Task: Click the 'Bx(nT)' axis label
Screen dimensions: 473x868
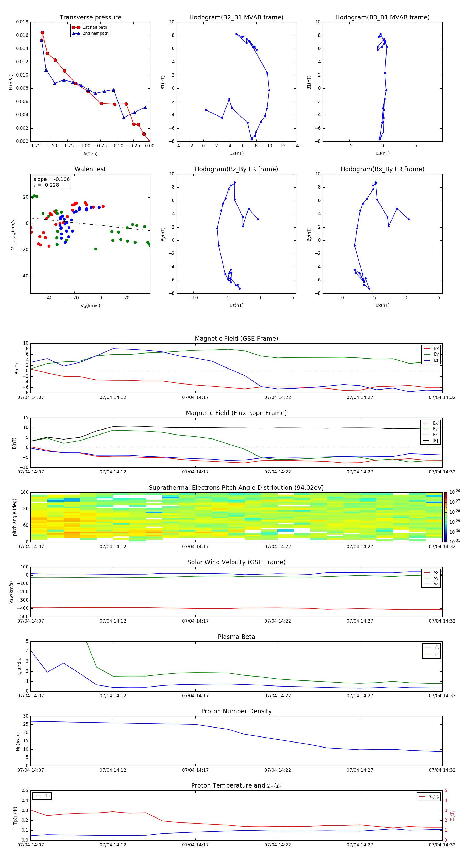Action: tap(382, 305)
